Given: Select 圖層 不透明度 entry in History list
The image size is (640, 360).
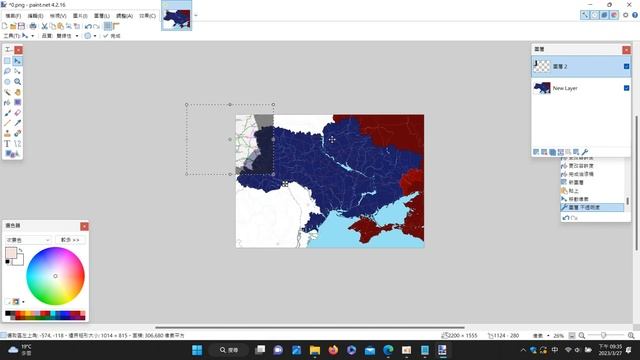Looking at the screenshot, I should point(592,207).
